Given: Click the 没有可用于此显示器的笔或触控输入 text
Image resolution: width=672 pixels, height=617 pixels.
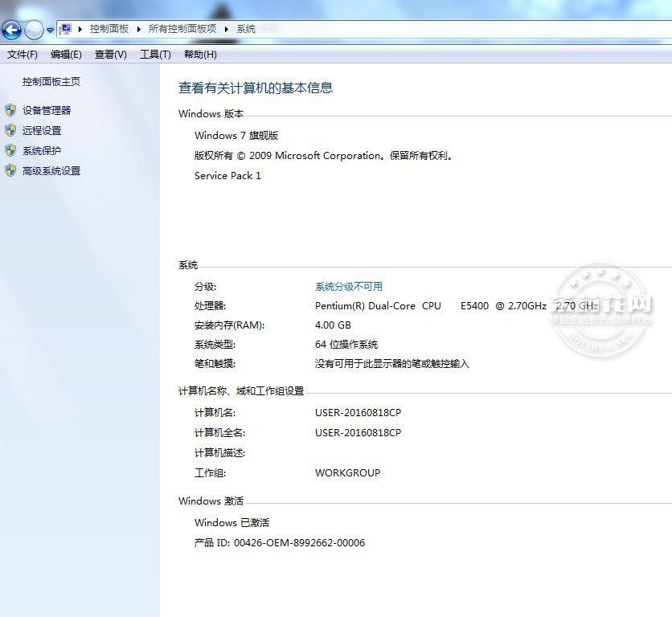Looking at the screenshot, I should [x=392, y=364].
